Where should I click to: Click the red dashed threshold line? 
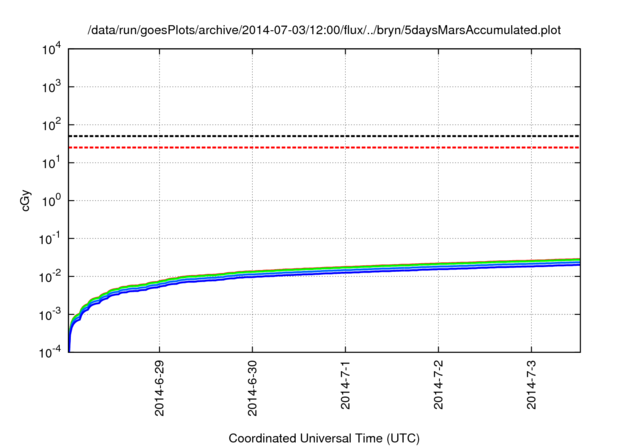pyautogui.click(x=324, y=147)
